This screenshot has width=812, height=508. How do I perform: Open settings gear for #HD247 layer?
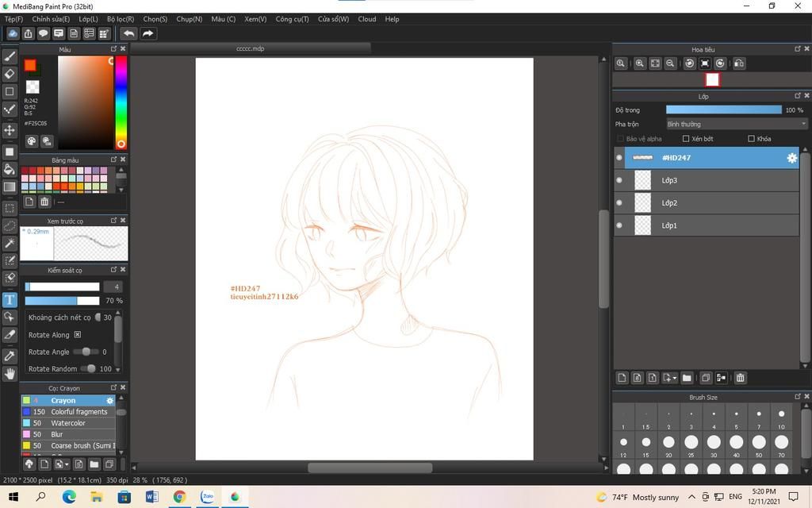coord(792,158)
